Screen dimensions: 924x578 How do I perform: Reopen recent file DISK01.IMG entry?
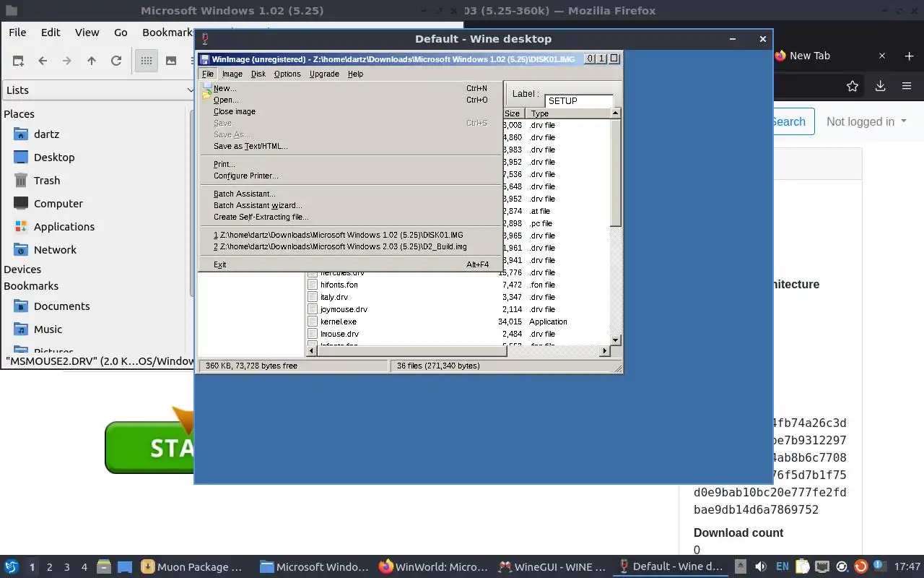(x=350, y=235)
